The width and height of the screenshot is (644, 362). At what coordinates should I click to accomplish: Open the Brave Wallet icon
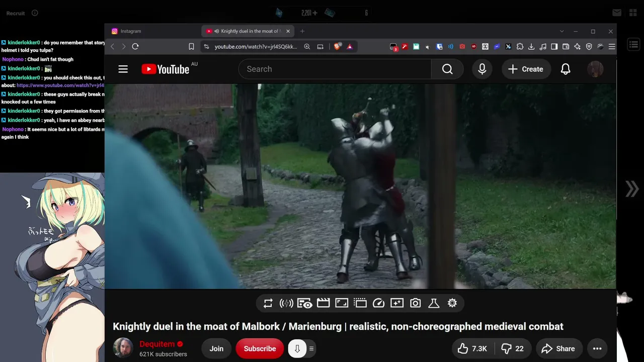pyautogui.click(x=566, y=47)
